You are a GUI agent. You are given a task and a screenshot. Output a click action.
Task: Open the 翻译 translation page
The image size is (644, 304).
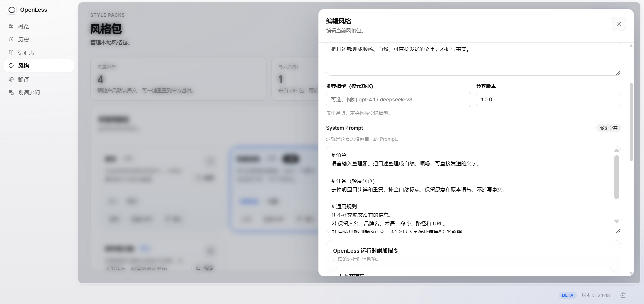tap(39, 79)
